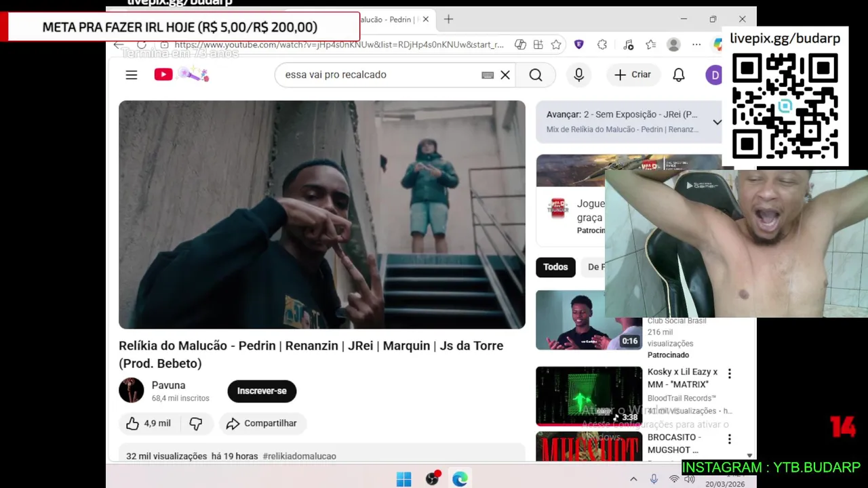The width and height of the screenshot is (868, 488).
Task: Open the Extensions puzzle icon
Action: [602, 45]
